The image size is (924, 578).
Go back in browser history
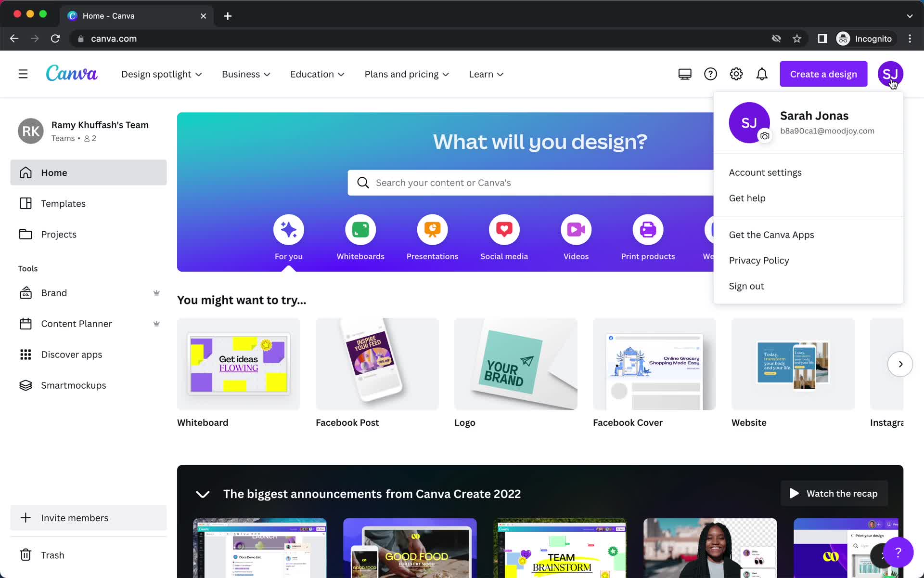coord(14,39)
